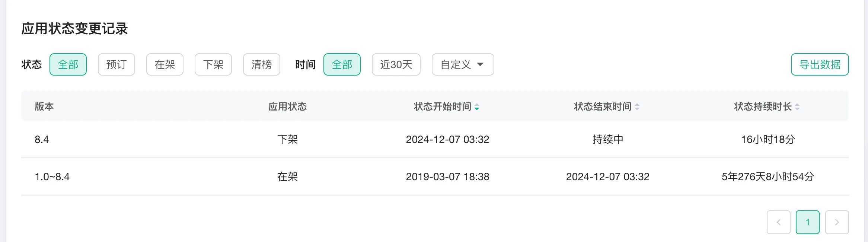This screenshot has width=868, height=242.
Task: Select 全部 under 状态 filters
Action: pyautogui.click(x=68, y=64)
